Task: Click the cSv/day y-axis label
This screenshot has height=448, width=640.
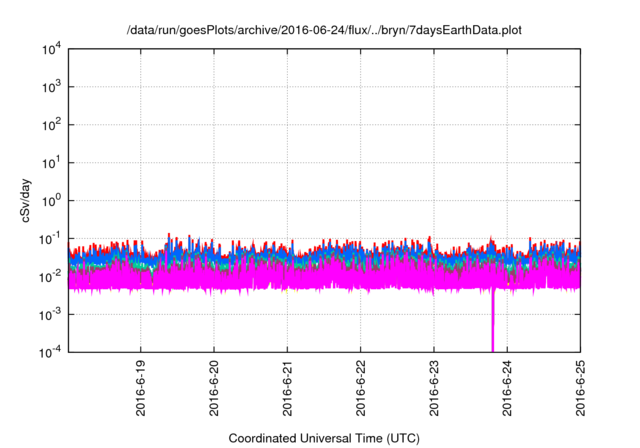Action: click(x=26, y=200)
